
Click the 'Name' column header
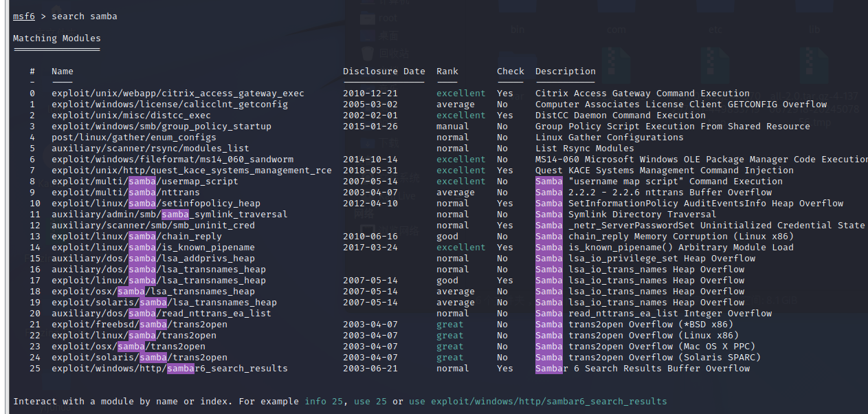tap(63, 71)
